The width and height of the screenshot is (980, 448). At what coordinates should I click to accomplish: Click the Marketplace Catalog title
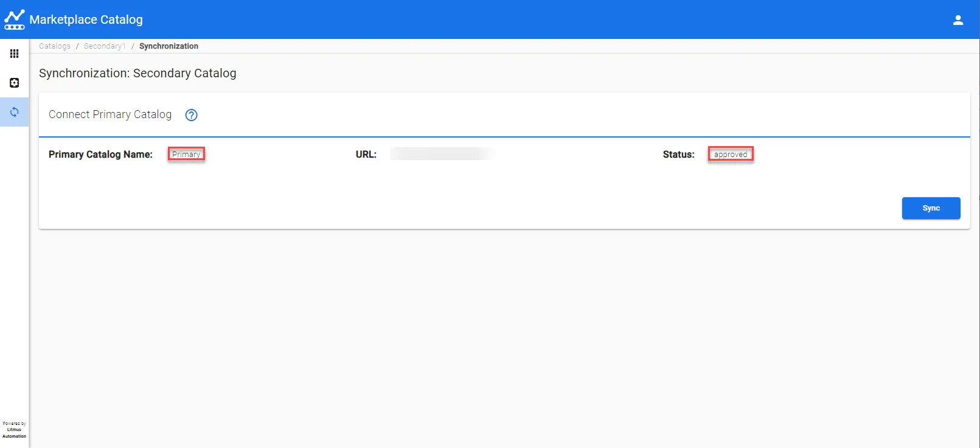[86, 19]
